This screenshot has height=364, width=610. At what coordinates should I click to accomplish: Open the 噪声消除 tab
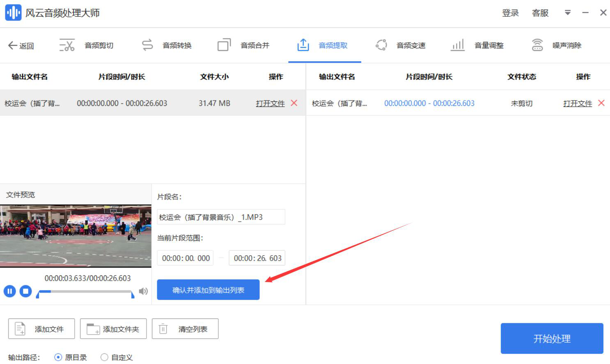567,46
